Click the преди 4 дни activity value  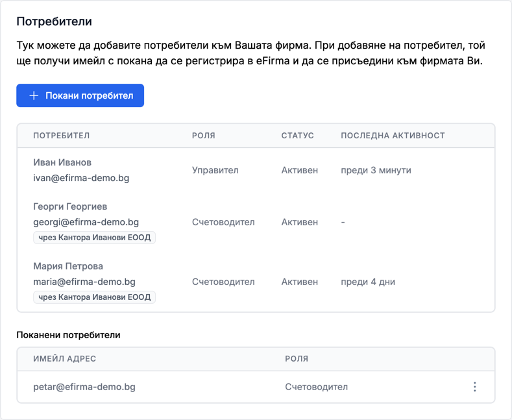(368, 282)
